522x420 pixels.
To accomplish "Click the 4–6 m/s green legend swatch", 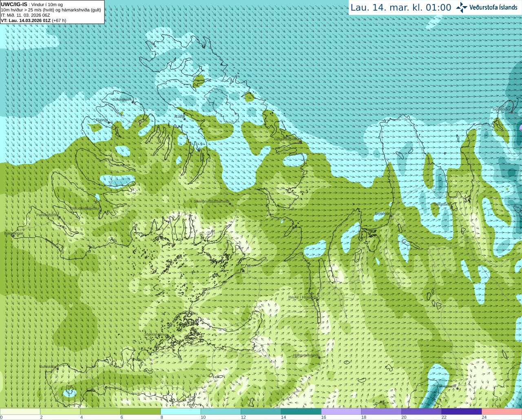I will pos(100,411).
